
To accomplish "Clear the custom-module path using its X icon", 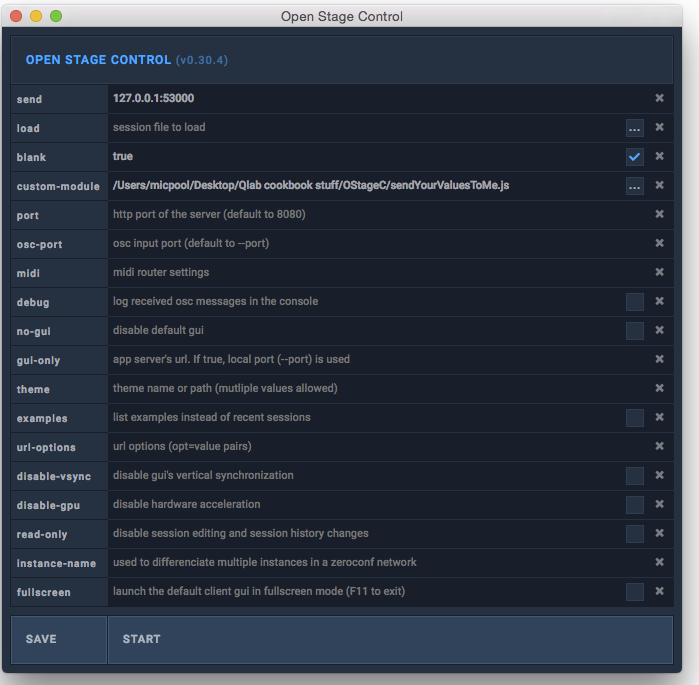I will [659, 185].
